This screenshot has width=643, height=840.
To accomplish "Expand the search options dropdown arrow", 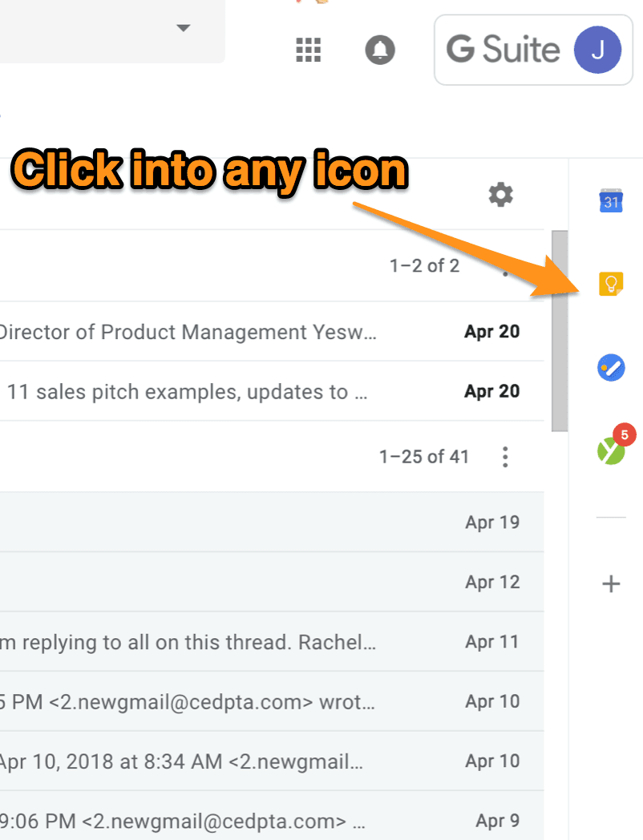I will point(184,28).
